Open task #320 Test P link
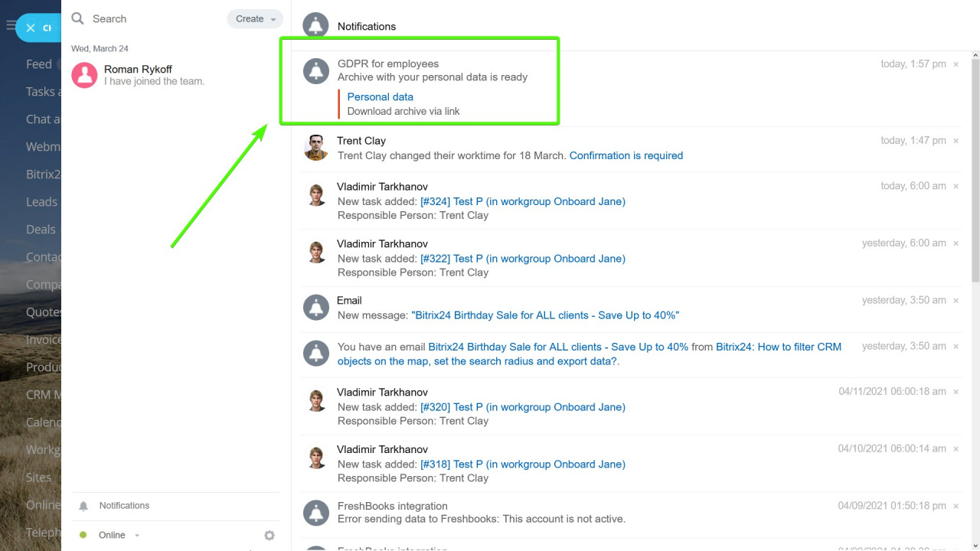The image size is (980, 551). click(x=522, y=407)
